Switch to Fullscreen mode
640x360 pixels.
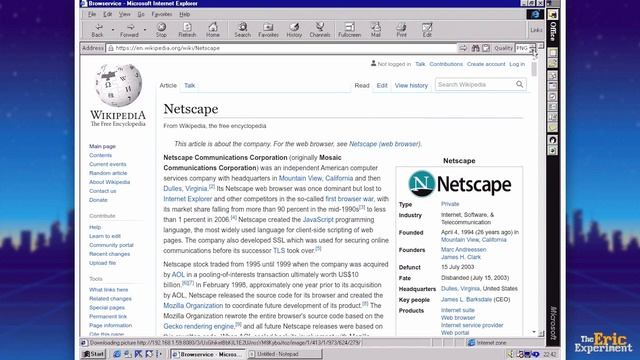[x=349, y=30]
